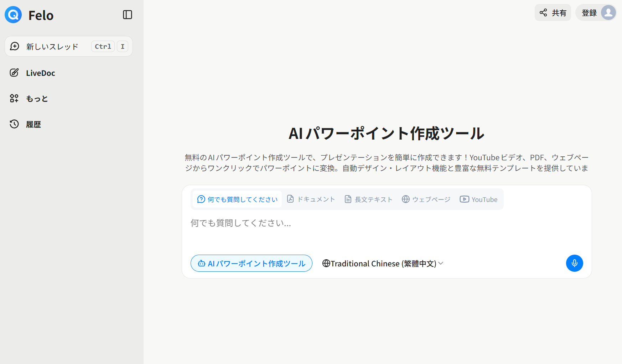This screenshot has height=364, width=622.
Task: Open LiveDoc from sidebar
Action: [40, 73]
